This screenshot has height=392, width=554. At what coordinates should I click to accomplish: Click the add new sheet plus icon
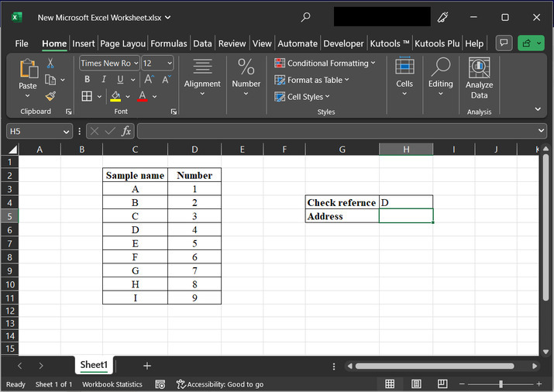146,366
